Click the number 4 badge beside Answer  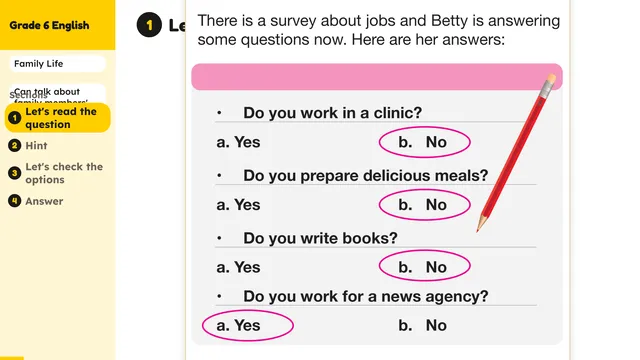click(14, 201)
